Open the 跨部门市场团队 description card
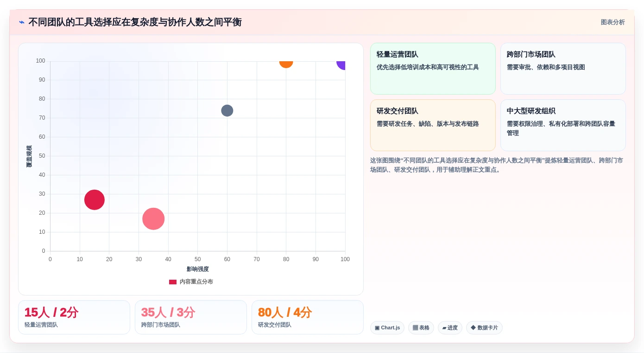 click(x=563, y=69)
